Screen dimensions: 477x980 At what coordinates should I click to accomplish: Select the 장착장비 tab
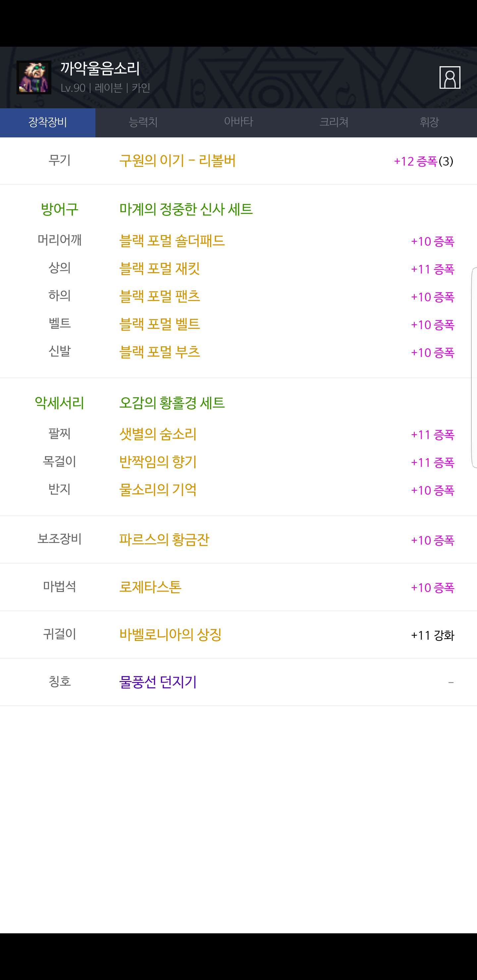point(48,122)
